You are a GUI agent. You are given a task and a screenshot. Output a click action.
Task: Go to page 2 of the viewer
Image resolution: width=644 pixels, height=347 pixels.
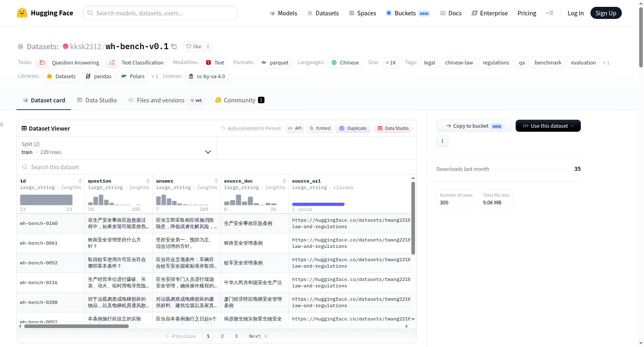(222, 336)
